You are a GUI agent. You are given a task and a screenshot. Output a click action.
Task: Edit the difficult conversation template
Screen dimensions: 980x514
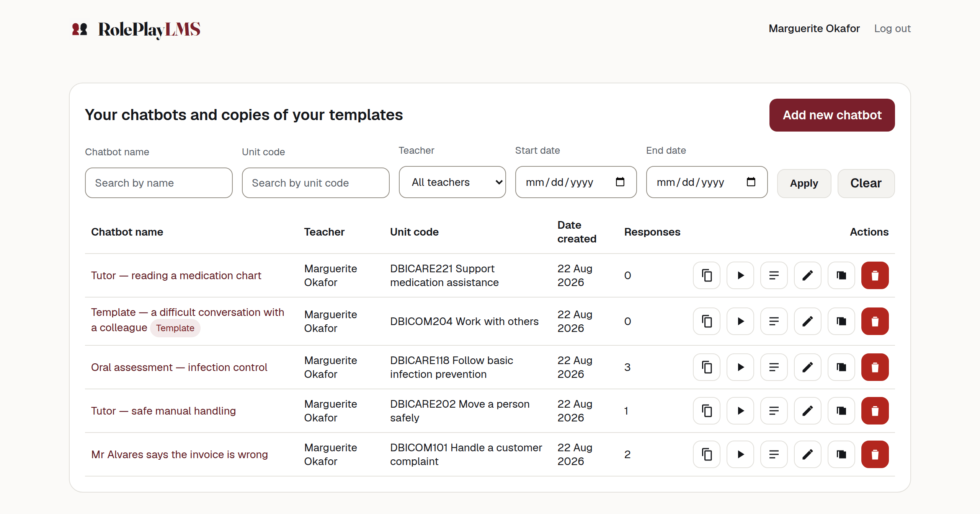coord(808,321)
